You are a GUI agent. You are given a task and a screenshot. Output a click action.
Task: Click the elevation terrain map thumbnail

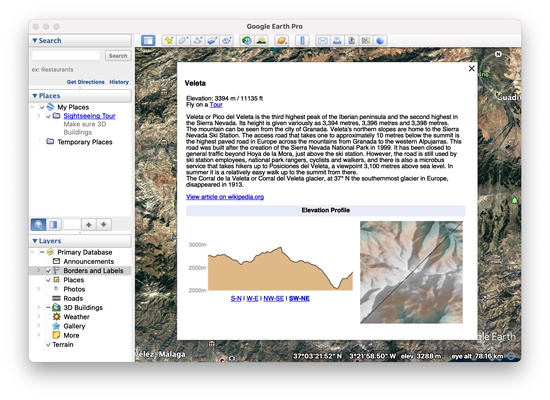(411, 272)
